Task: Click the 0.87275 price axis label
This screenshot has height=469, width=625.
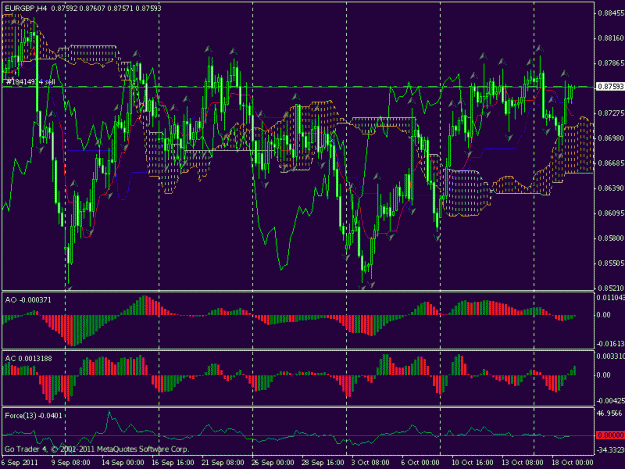Action: 610,114
